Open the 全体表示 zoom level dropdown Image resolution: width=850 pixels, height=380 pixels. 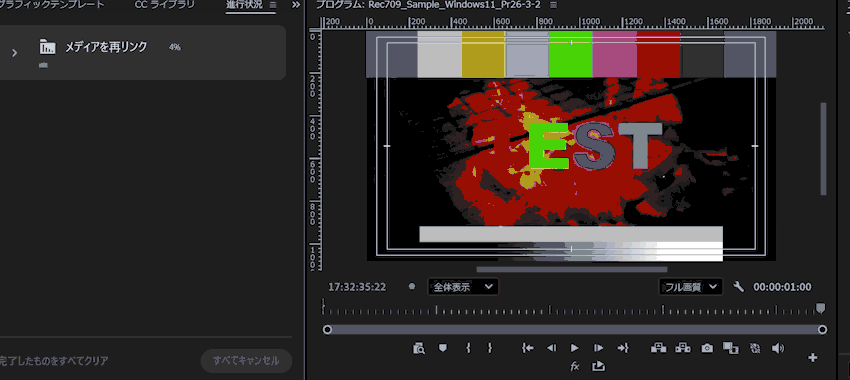pos(463,287)
